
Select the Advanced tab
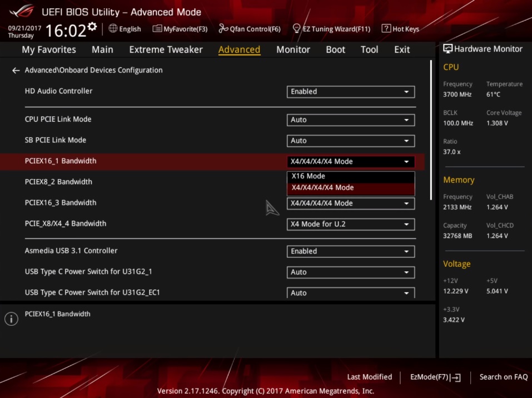tap(239, 49)
